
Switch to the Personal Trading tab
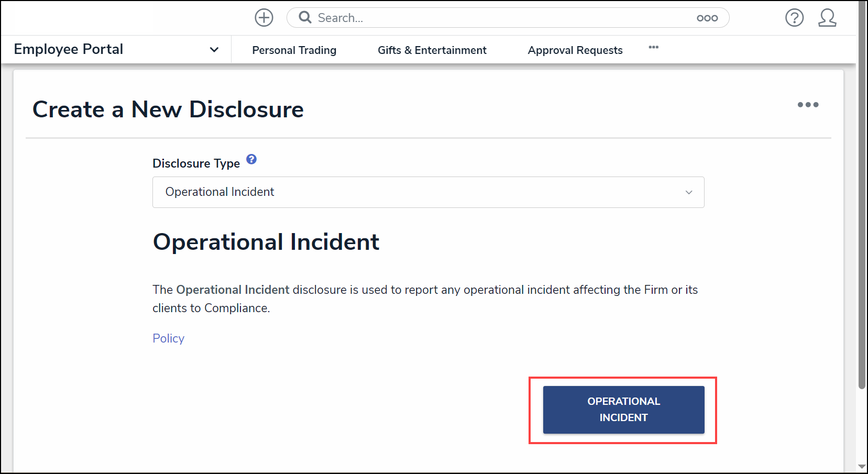pos(294,50)
